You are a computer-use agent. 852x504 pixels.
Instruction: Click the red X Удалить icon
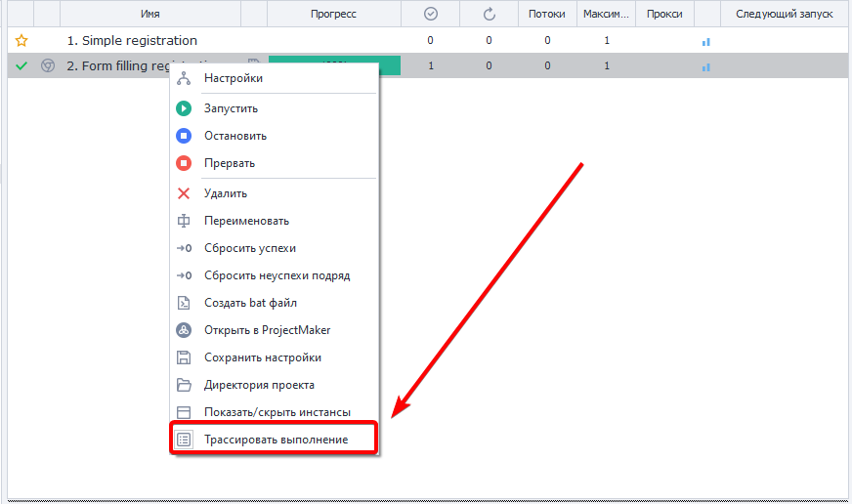(184, 193)
